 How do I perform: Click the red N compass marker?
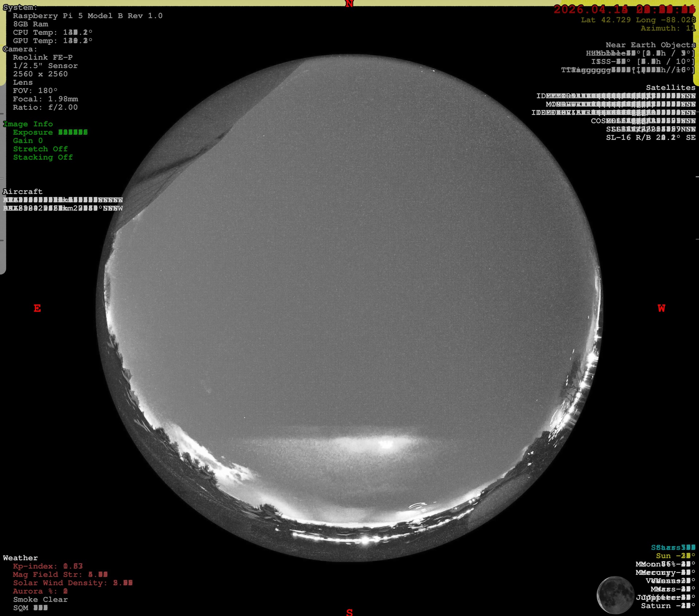[x=349, y=4]
